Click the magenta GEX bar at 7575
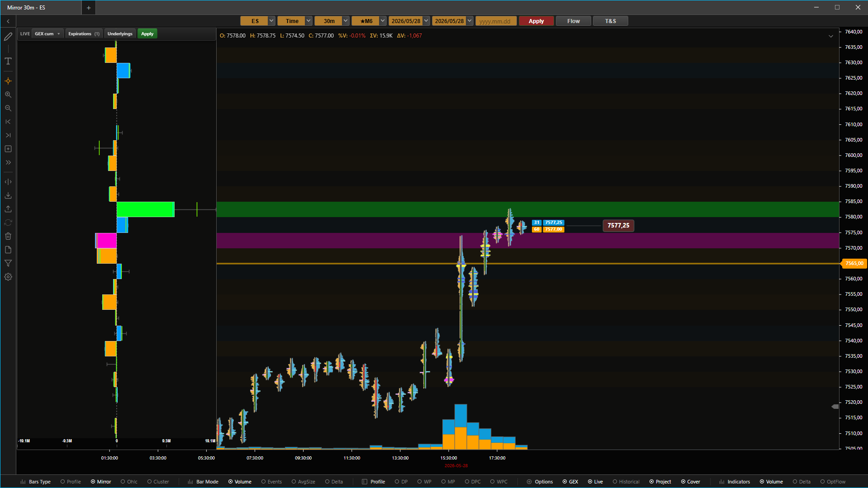This screenshot has width=868, height=488. [106, 241]
